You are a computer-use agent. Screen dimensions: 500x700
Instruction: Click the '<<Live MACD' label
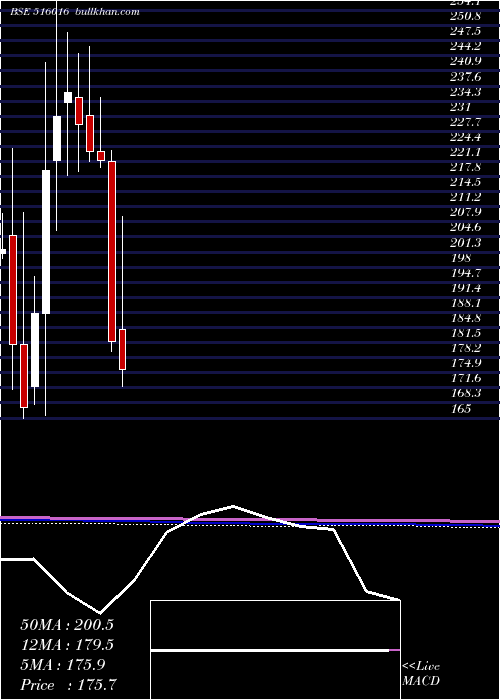coord(421,674)
